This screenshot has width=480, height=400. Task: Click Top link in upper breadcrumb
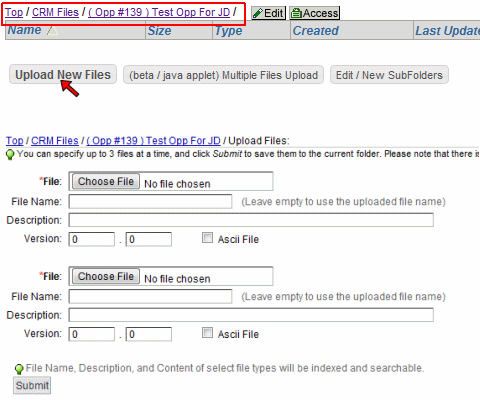pos(14,12)
